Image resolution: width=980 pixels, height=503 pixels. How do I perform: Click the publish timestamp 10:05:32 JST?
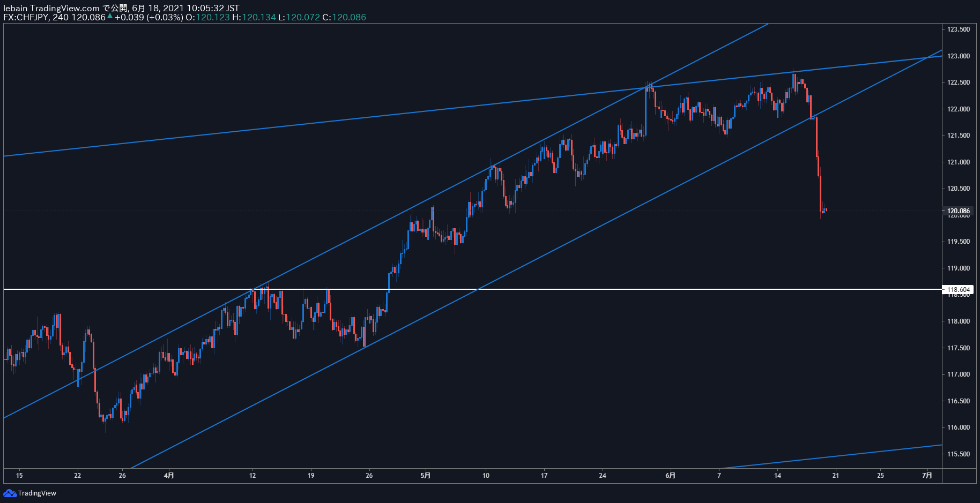213,8
